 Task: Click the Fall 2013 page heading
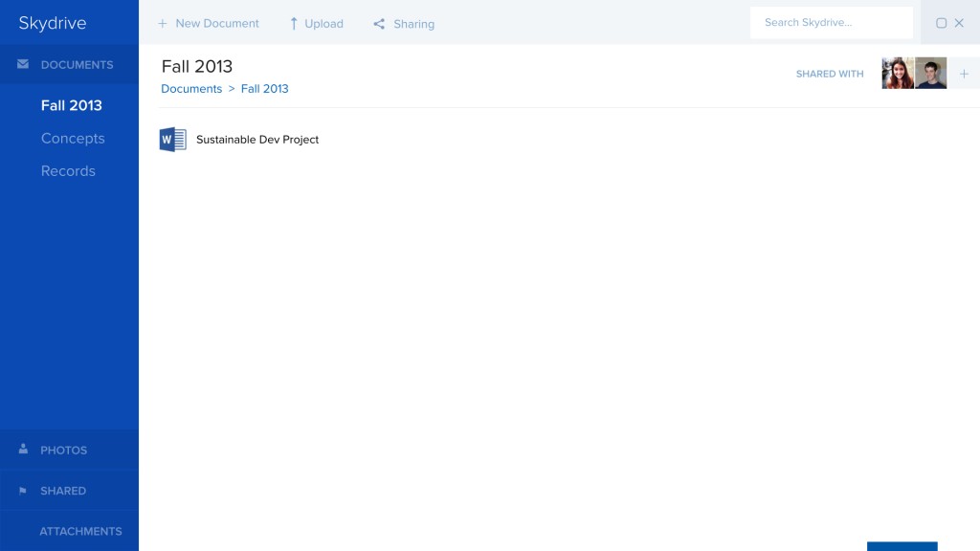pos(197,66)
